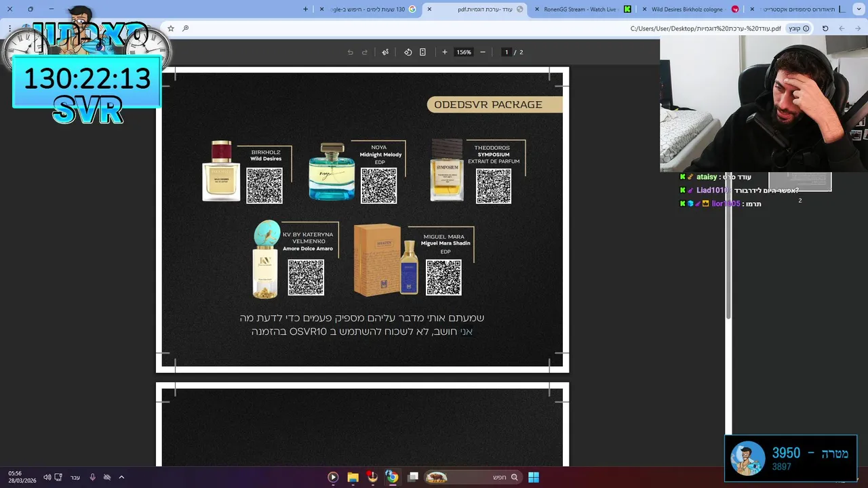
Task: Click the Noya Midnight Melody QR code
Action: pyautogui.click(x=378, y=185)
